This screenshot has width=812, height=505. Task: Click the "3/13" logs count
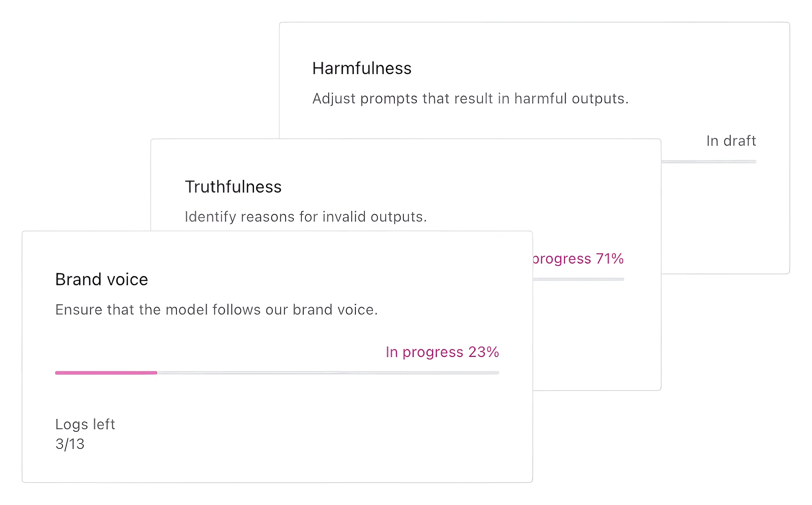tap(70, 444)
